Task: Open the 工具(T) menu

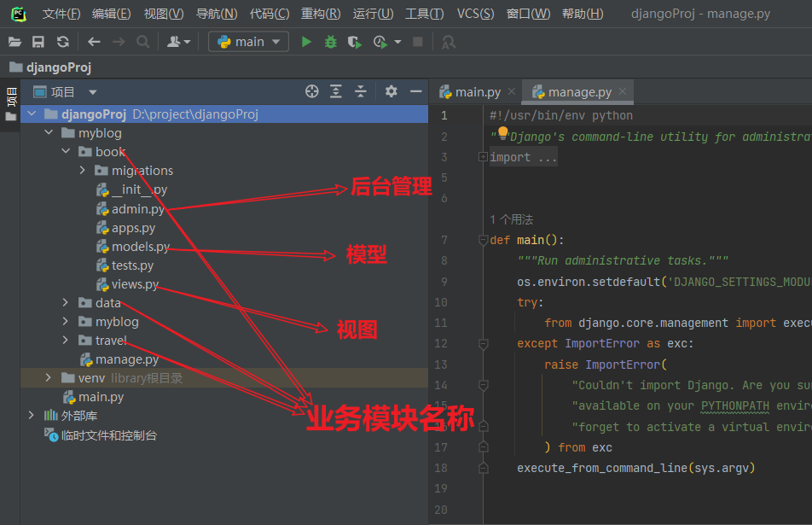Action: point(424,14)
